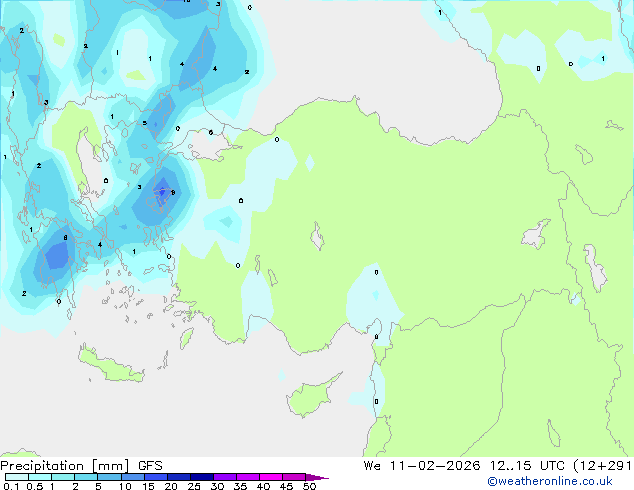Click the '40' legend scale label
634x490 pixels.
tap(263, 486)
